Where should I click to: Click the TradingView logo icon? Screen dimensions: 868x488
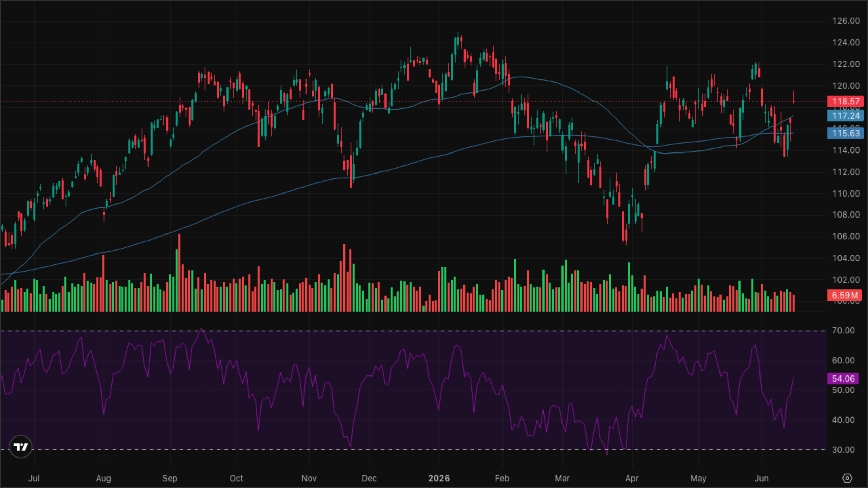click(x=20, y=447)
